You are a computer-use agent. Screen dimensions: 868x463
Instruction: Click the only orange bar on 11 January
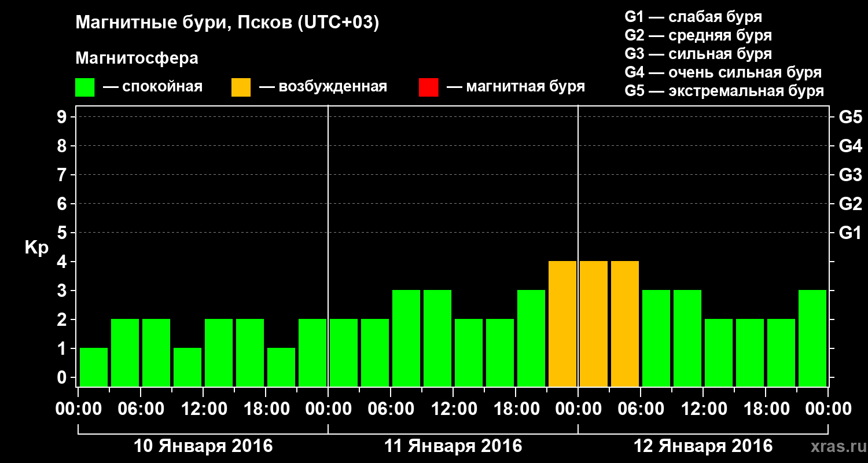[x=562, y=324]
